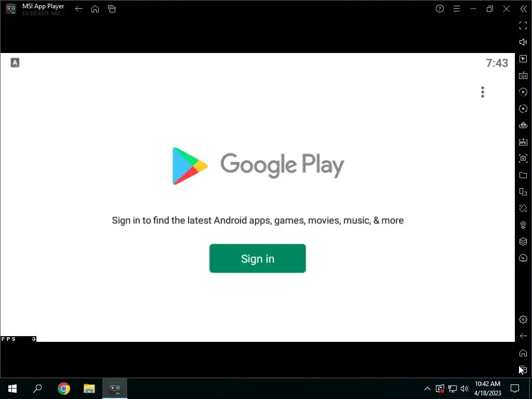Screen dimensions: 532x399
Task: Show recent apps from bottom sidebar
Action: click(x=523, y=369)
